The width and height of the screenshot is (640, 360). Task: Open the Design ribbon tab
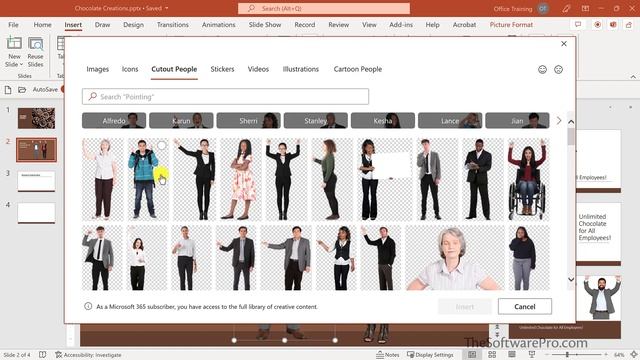coord(133,24)
